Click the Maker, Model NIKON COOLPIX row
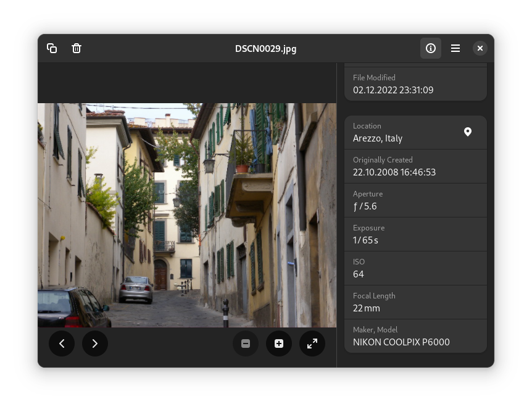The width and height of the screenshot is (532, 409). [x=415, y=336]
